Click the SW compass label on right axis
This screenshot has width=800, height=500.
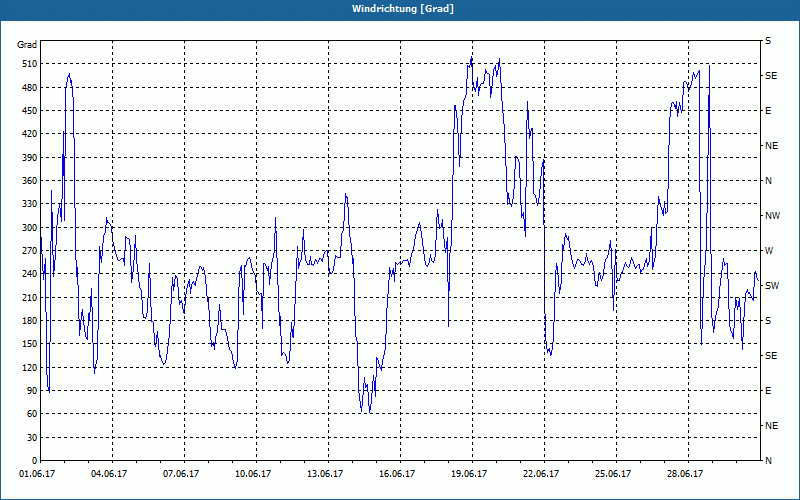(772, 286)
